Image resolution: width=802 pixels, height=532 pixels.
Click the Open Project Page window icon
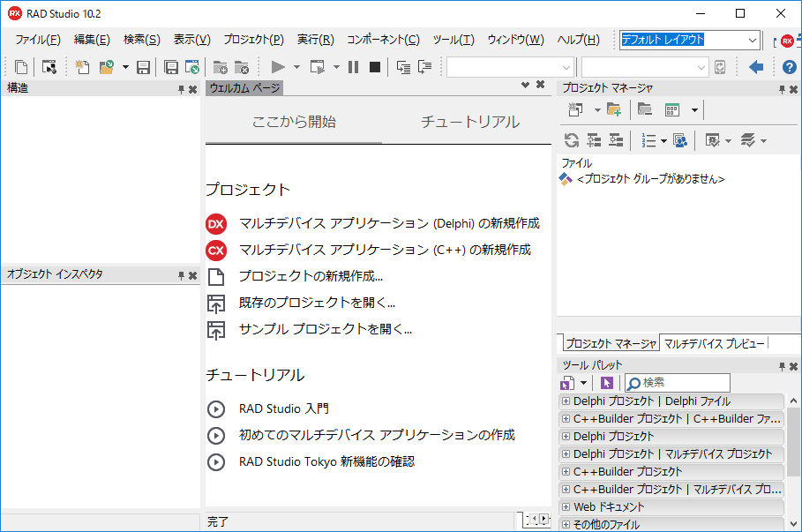pyautogui.click(x=191, y=67)
